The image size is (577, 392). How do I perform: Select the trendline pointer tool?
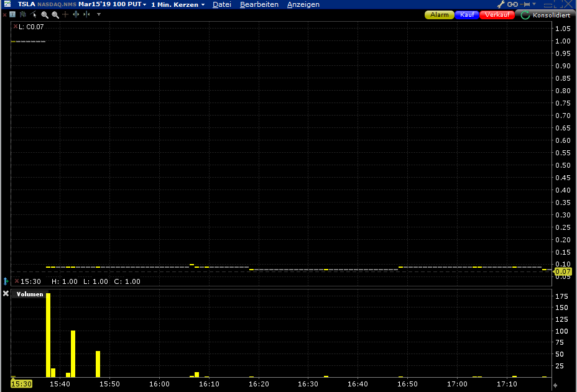click(33, 14)
